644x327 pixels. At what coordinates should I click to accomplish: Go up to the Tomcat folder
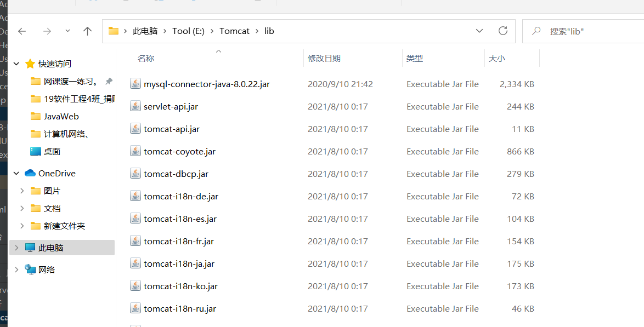tap(87, 31)
